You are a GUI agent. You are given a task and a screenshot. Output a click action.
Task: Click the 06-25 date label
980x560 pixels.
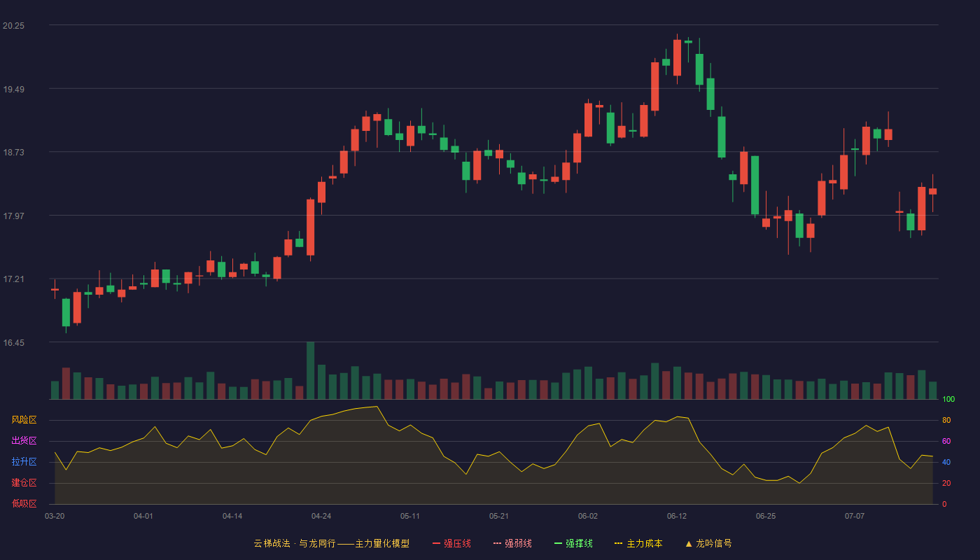coord(766,516)
